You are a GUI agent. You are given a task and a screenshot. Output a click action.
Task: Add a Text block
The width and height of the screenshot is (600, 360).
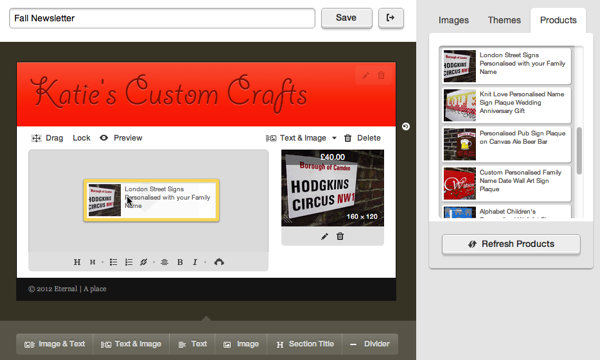pos(192,344)
